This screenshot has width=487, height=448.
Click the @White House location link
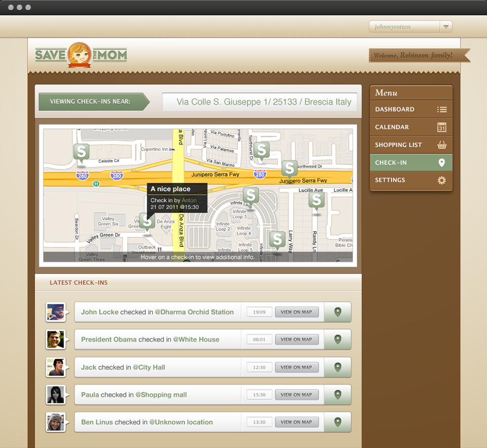pyautogui.click(x=196, y=339)
